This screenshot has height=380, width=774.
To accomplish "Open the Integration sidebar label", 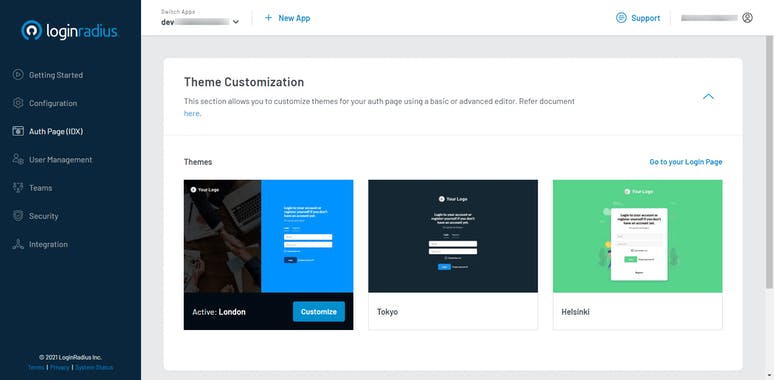I will (48, 244).
